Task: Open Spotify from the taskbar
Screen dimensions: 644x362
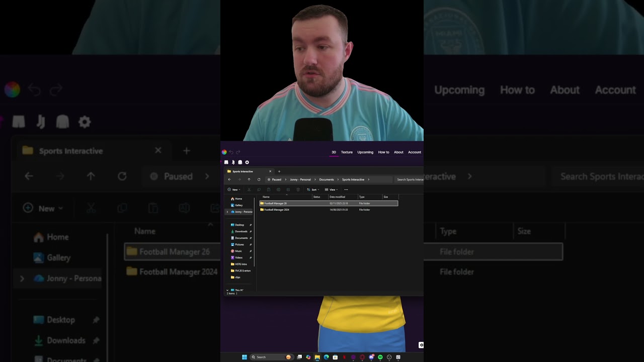Action: coord(380,357)
